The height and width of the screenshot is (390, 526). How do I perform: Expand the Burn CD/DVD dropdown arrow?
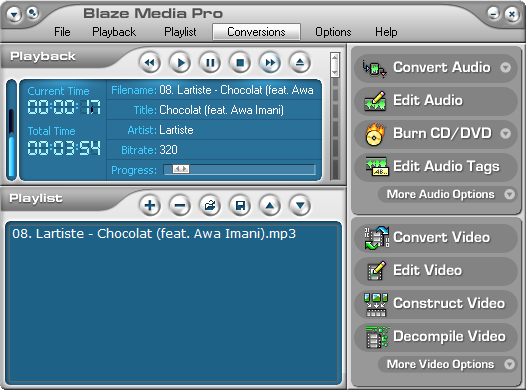506,134
